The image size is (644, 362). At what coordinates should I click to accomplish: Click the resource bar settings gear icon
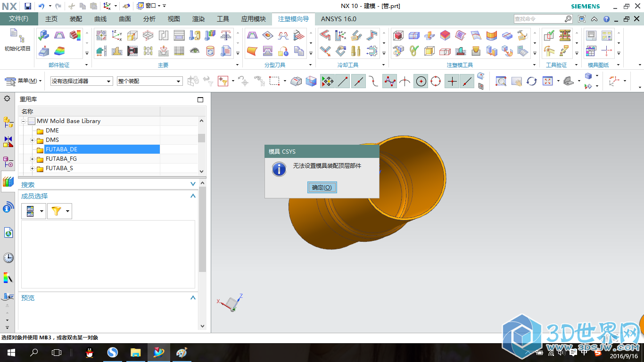point(7,99)
